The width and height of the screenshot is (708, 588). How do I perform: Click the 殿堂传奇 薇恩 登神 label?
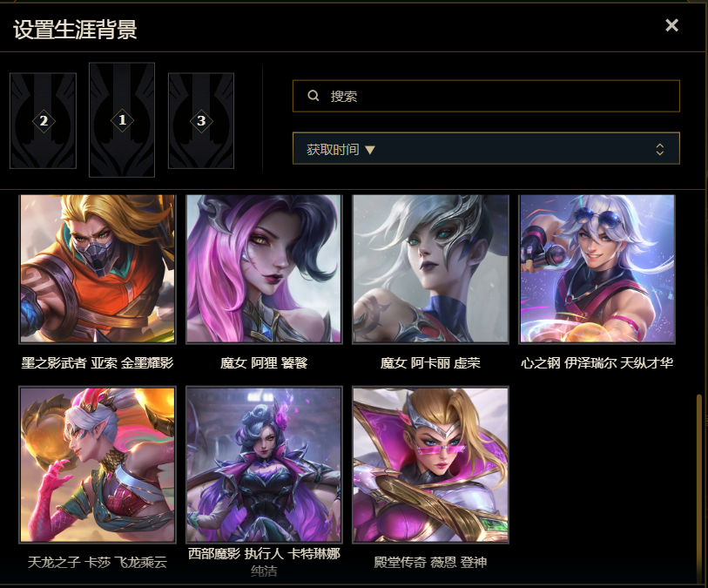tap(430, 562)
